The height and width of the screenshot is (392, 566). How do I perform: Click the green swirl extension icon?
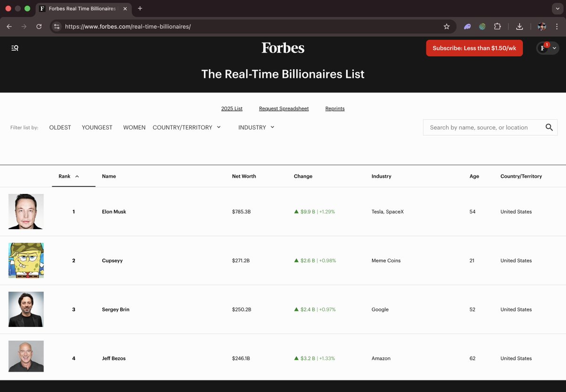pos(482,26)
